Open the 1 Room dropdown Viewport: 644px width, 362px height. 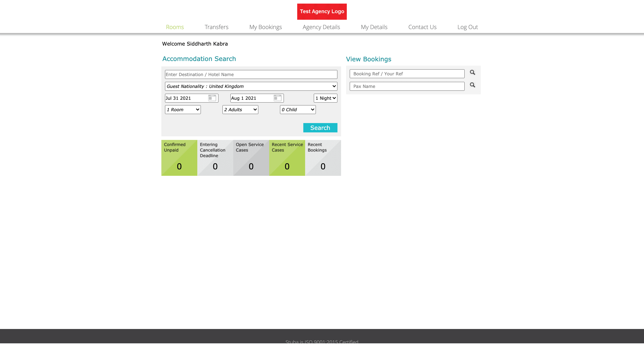pos(183,110)
